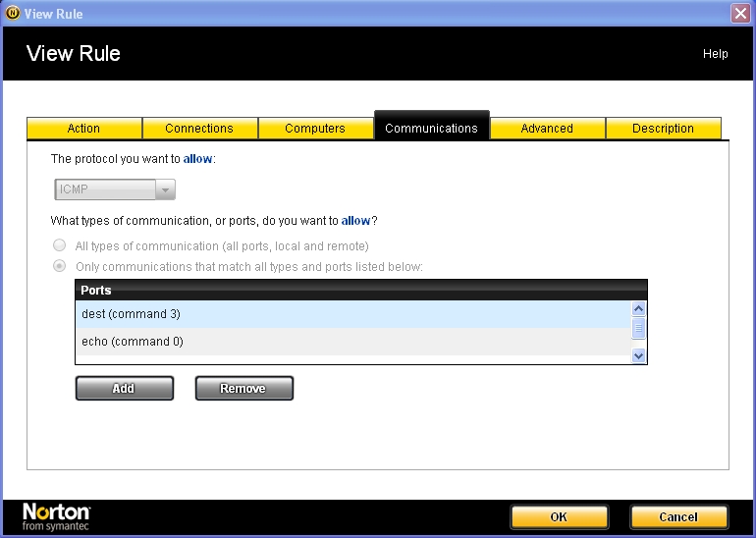Click the ports list scroll down arrow
Image resolution: width=756 pixels, height=538 pixels.
point(638,355)
